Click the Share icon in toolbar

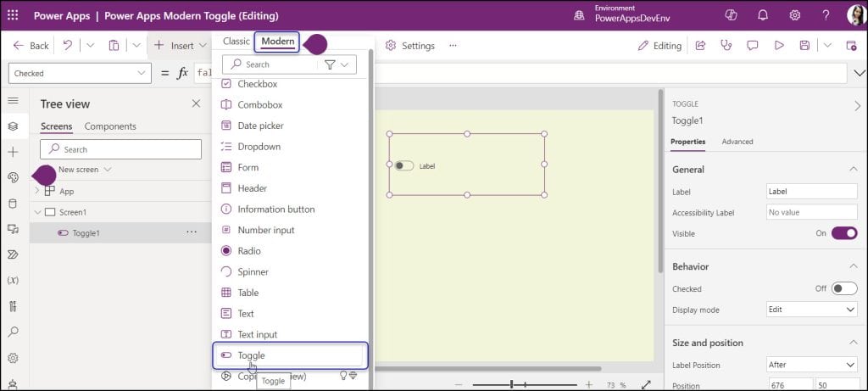coord(700,46)
